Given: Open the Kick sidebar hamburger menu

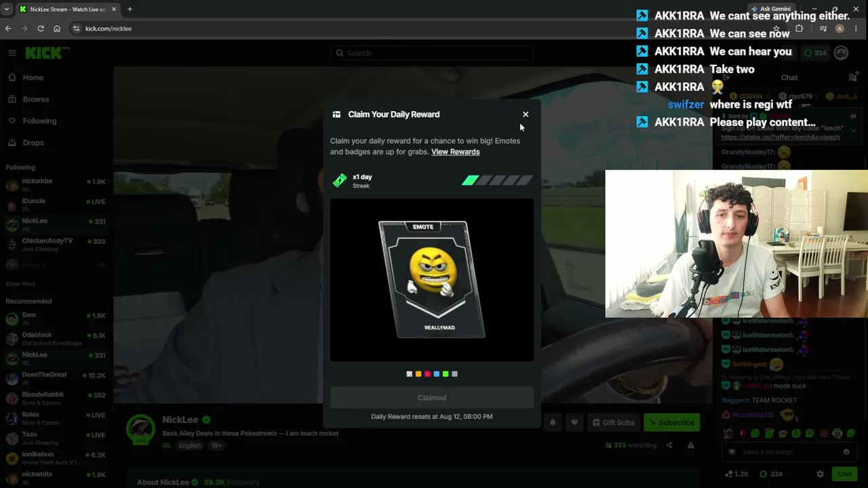Looking at the screenshot, I should (x=12, y=53).
